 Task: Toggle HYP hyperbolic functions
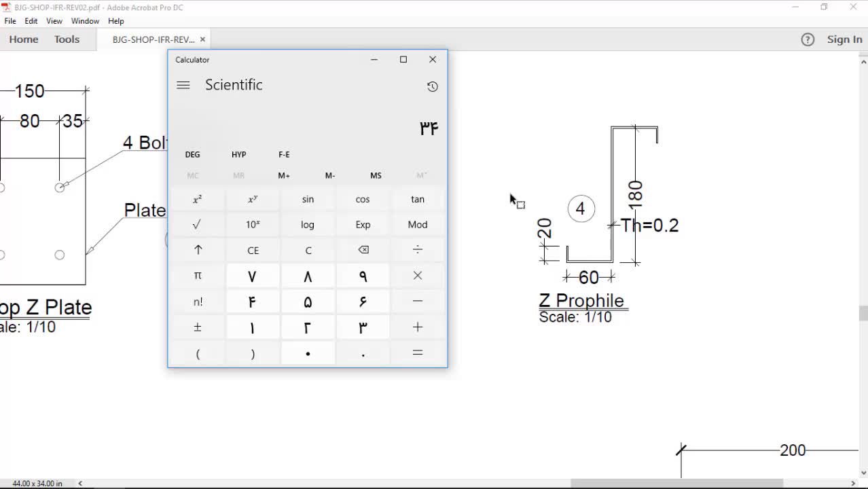click(x=238, y=155)
